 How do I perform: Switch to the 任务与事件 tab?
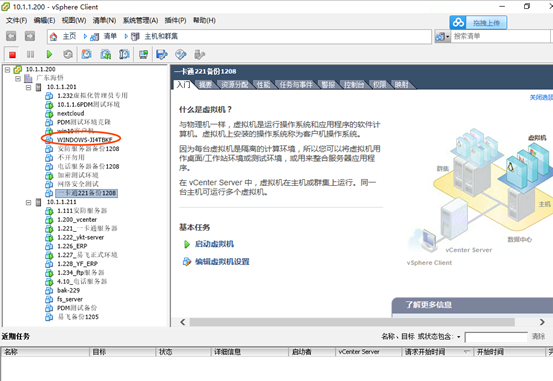296,85
